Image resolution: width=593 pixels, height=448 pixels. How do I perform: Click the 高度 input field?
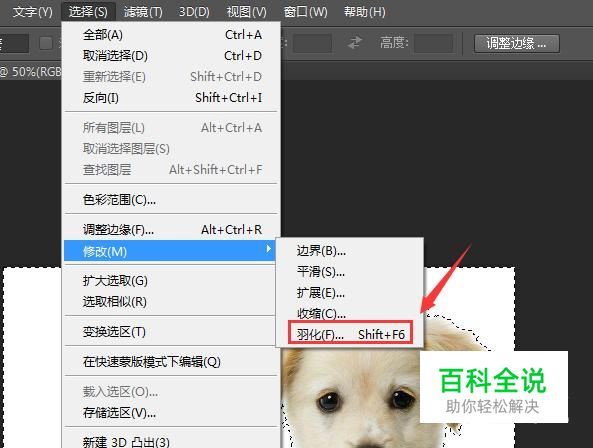(x=433, y=43)
